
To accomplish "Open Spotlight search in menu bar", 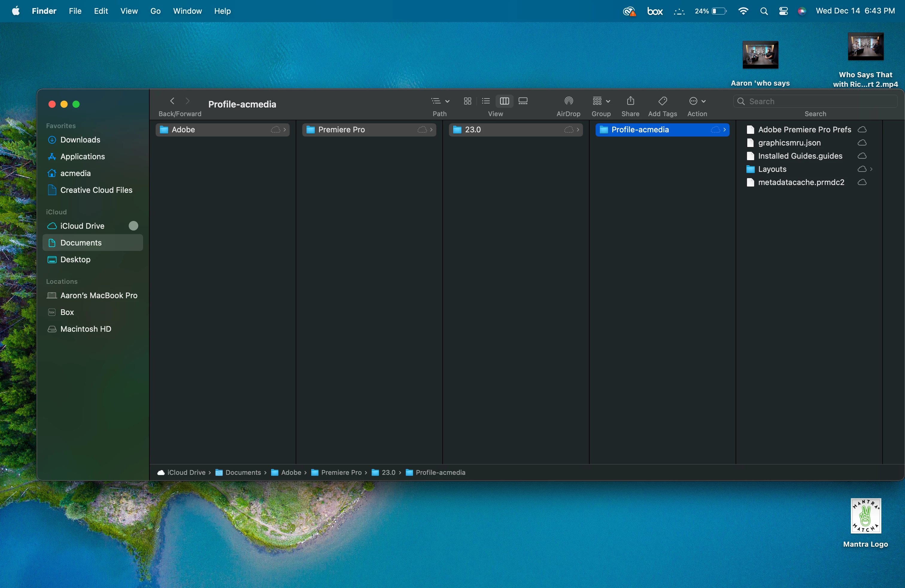I will [x=764, y=11].
